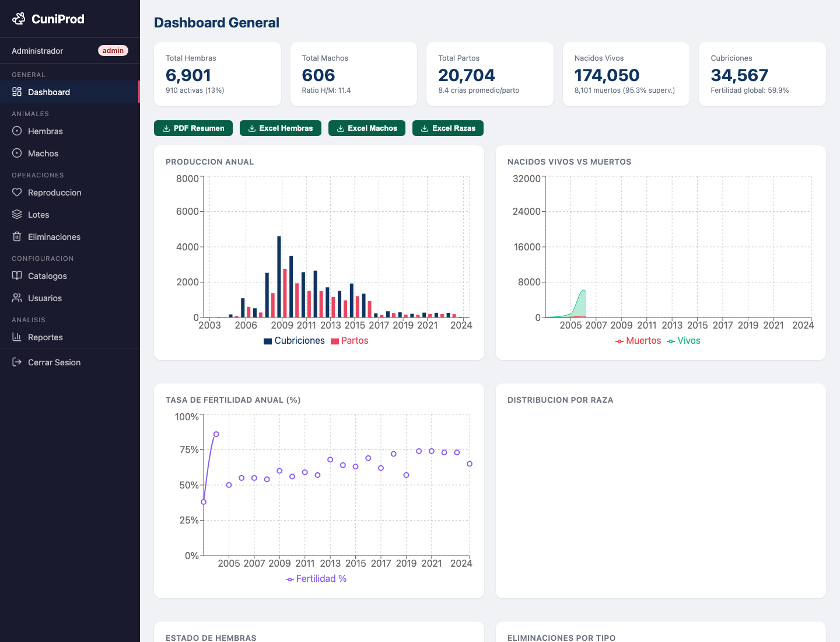Screen dimensions: 840x642
Task: Click the Eliminaciones trash icon
Action: 17,236
